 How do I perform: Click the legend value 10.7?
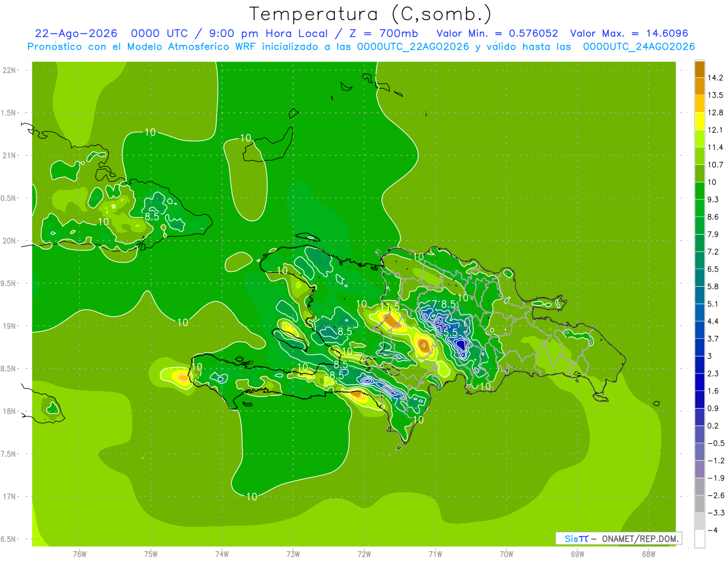(x=715, y=165)
